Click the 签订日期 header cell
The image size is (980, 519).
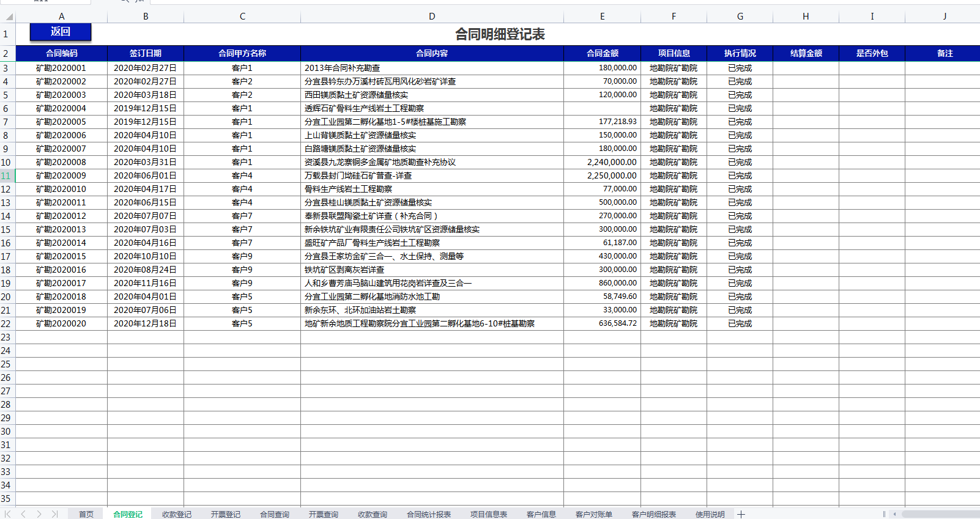coord(146,53)
